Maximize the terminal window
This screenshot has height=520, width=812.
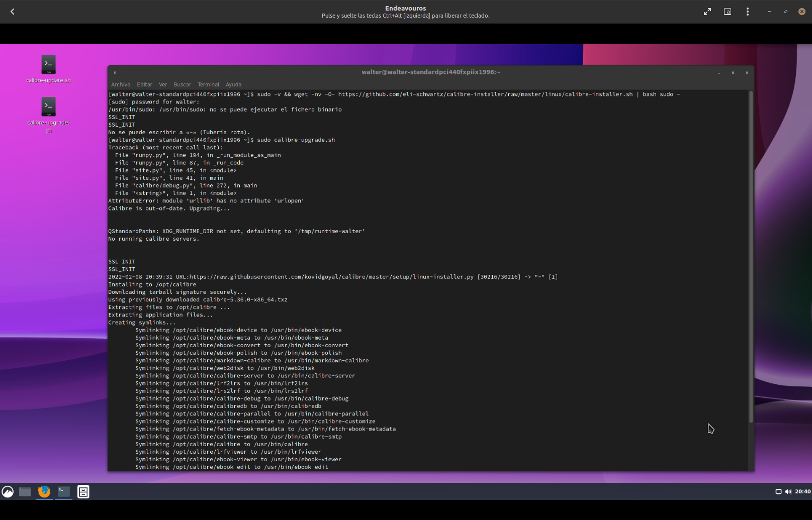733,73
